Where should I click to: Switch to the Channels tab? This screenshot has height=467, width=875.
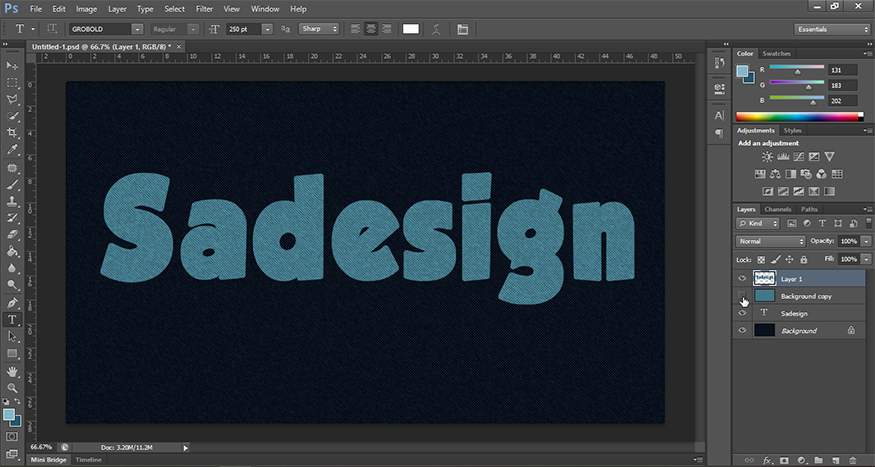tap(778, 209)
